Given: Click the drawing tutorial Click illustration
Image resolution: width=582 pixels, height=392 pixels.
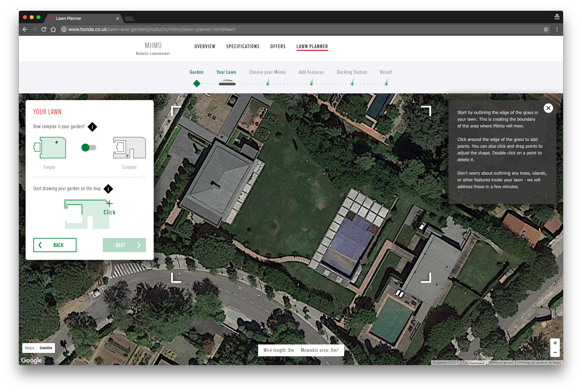Looking at the screenshot, I should (90, 214).
